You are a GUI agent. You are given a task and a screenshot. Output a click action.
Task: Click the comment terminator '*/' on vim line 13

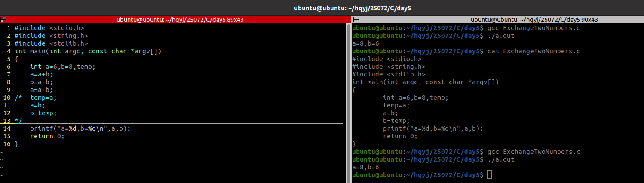coord(18,121)
